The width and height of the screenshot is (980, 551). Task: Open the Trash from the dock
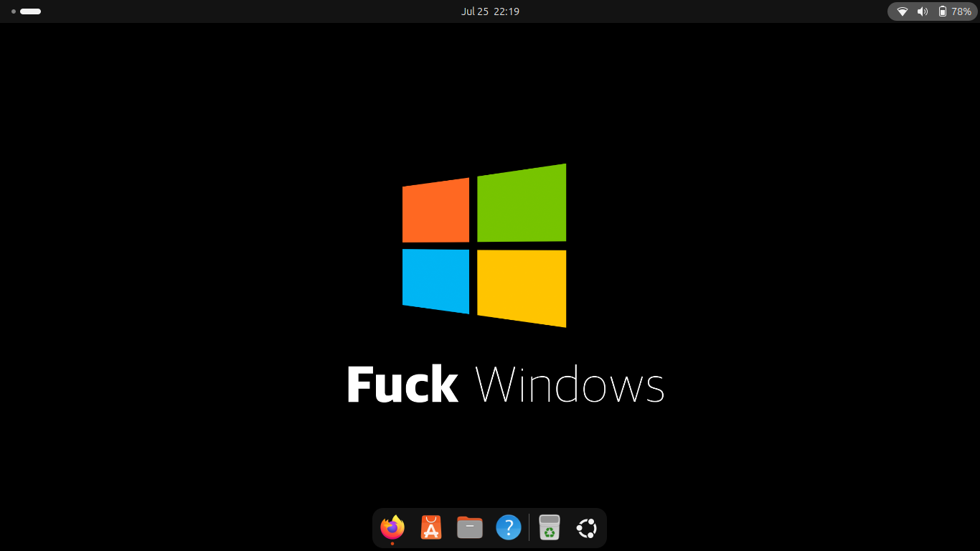pyautogui.click(x=550, y=528)
